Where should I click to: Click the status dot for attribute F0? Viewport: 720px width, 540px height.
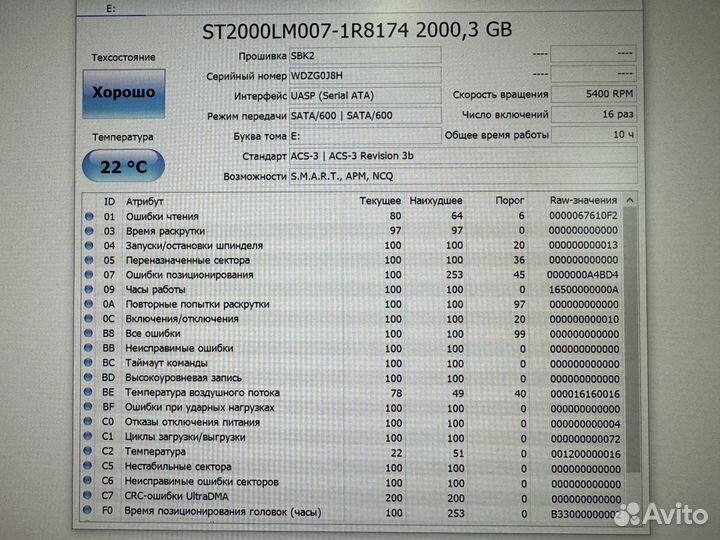[87, 510]
